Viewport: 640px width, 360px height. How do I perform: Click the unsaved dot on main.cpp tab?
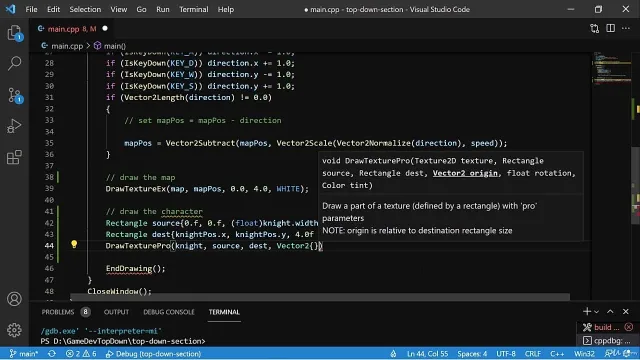coord(105,29)
